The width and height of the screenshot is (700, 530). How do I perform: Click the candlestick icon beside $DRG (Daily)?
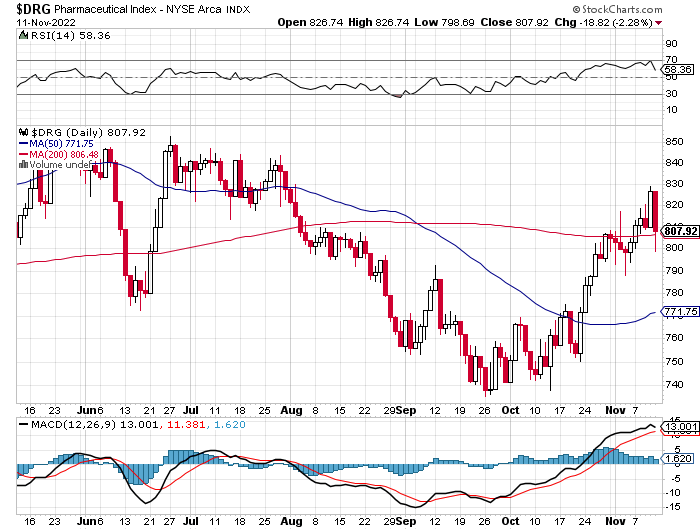point(22,132)
